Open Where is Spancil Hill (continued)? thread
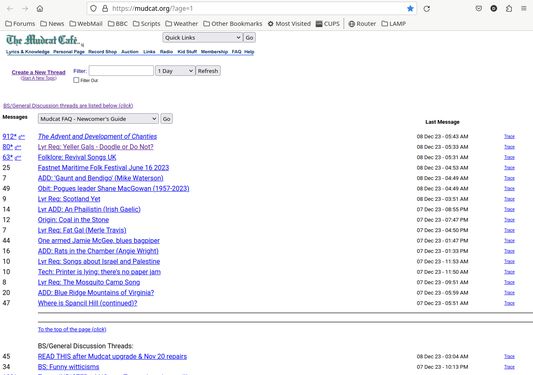The width and height of the screenshot is (533, 375). (87, 303)
